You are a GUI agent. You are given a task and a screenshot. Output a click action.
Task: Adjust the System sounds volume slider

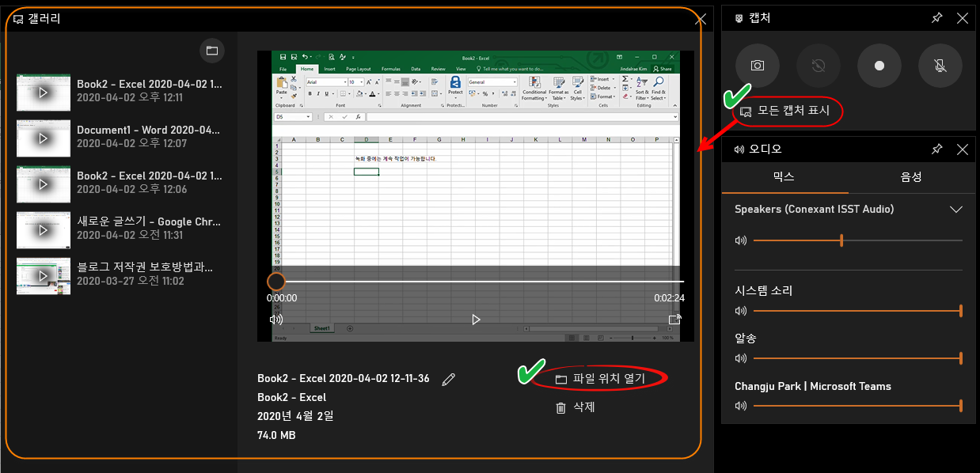click(858, 311)
